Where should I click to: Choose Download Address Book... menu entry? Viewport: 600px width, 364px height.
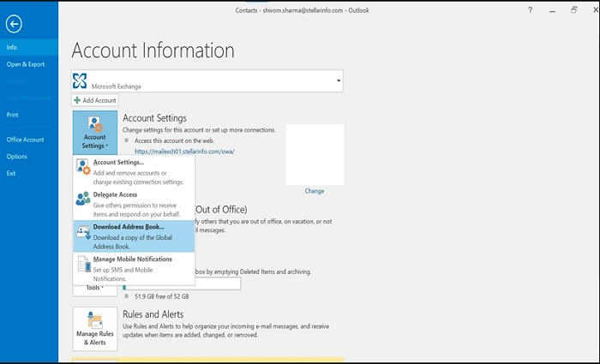pos(134,236)
